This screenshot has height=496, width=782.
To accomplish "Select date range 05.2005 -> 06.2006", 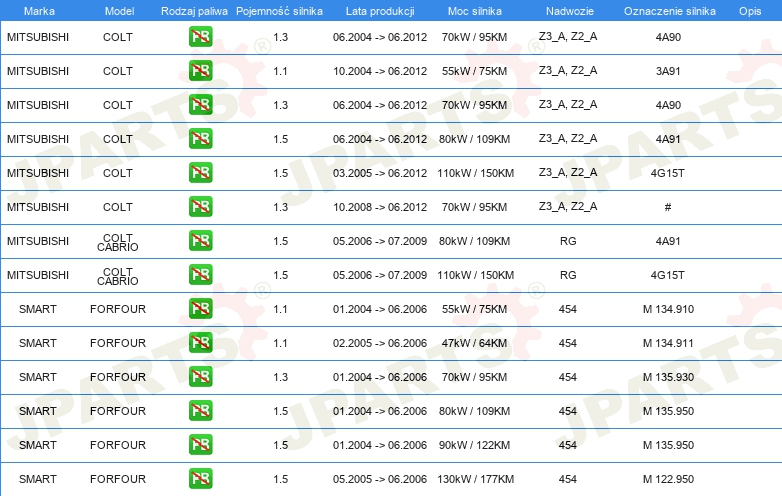I will point(380,479).
